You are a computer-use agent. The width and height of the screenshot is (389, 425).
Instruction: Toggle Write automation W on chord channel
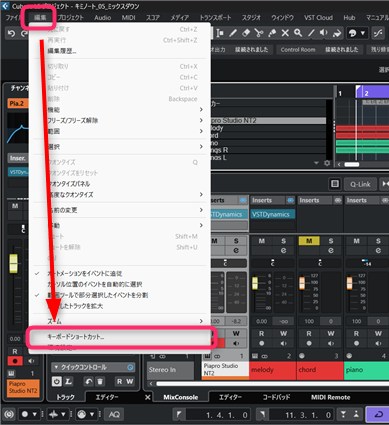point(331,333)
